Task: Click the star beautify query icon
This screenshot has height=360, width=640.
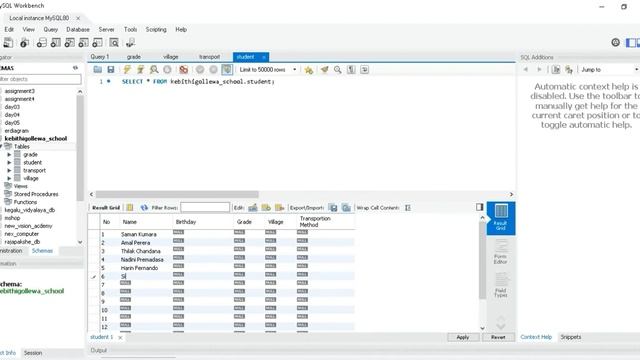Action: [309, 69]
